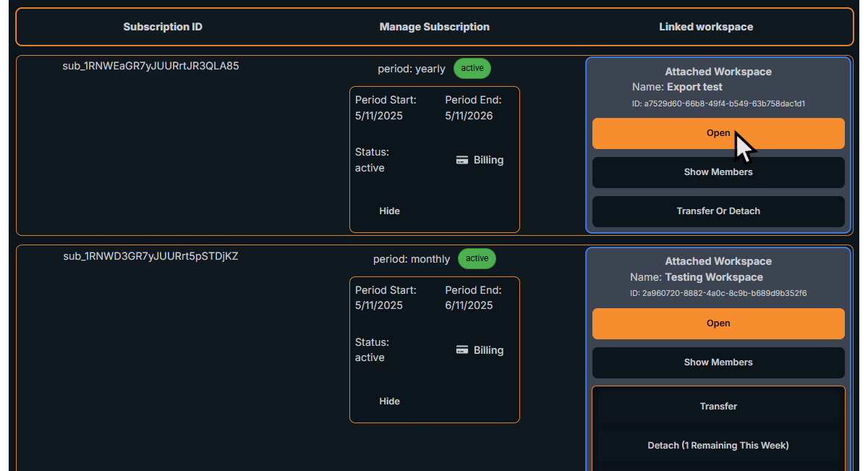The image size is (868, 471).
Task: Show Members of the Export test workspace
Action: (x=718, y=172)
